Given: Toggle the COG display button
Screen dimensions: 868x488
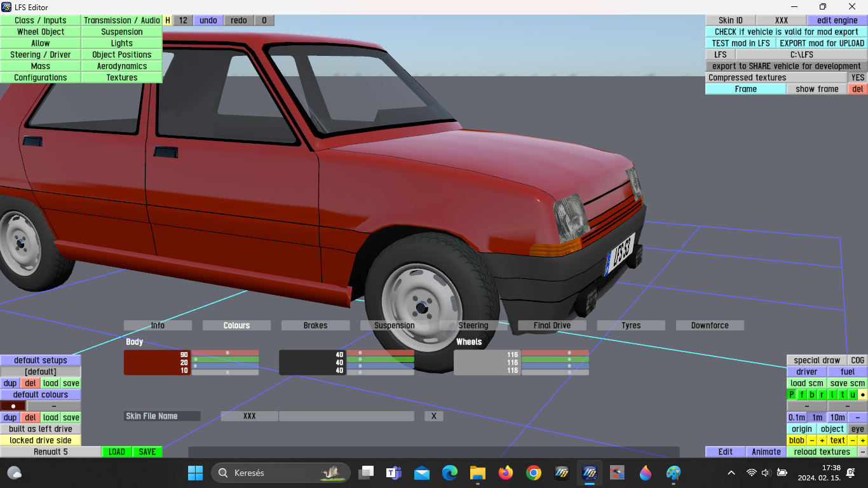Looking at the screenshot, I should tap(858, 360).
